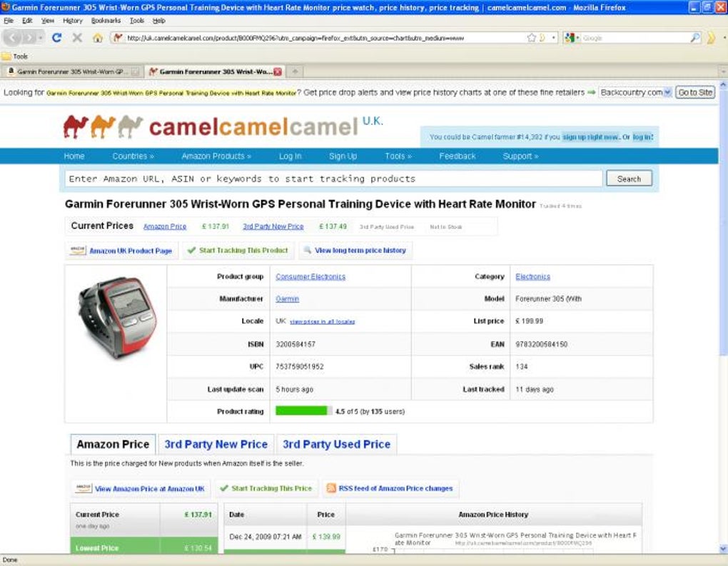Click View long term price history
This screenshot has width=728, height=566.
tap(355, 251)
